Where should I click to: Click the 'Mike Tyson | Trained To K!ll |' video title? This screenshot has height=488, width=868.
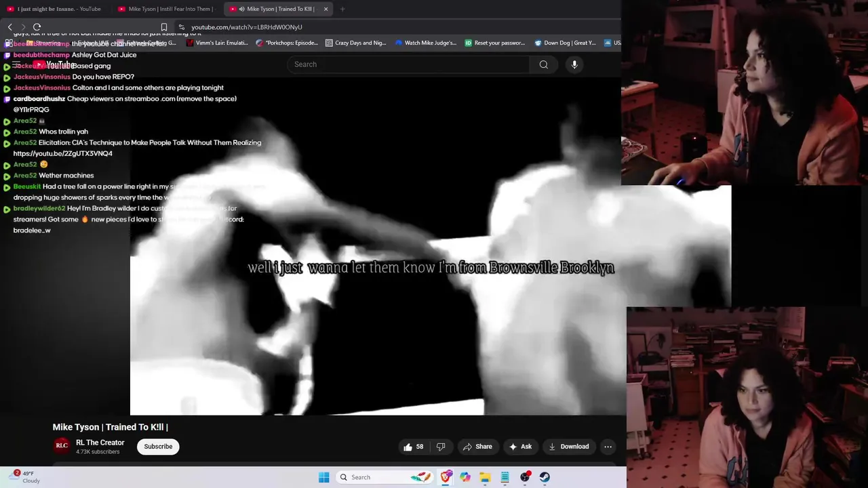[x=111, y=427]
